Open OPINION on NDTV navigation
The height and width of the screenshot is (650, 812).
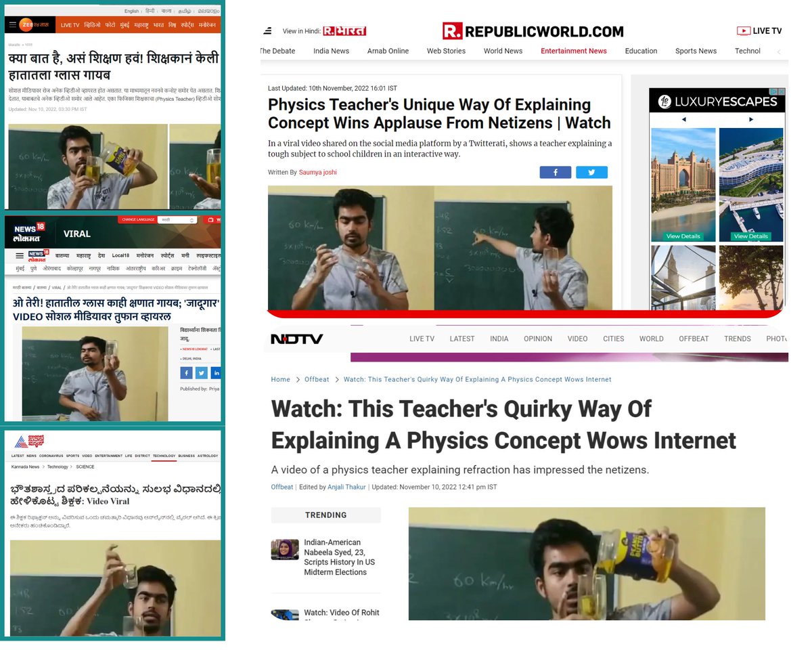tap(538, 339)
